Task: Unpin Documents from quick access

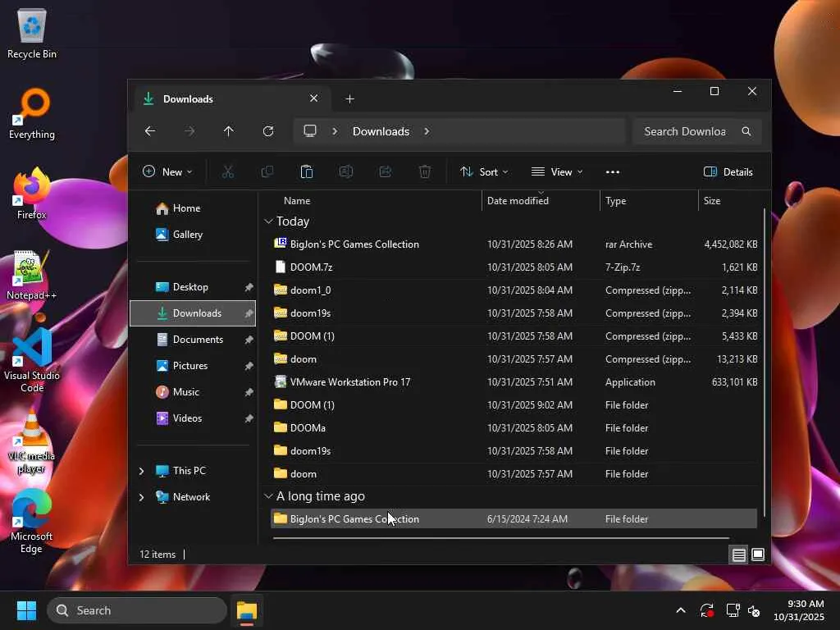Action: [249, 340]
